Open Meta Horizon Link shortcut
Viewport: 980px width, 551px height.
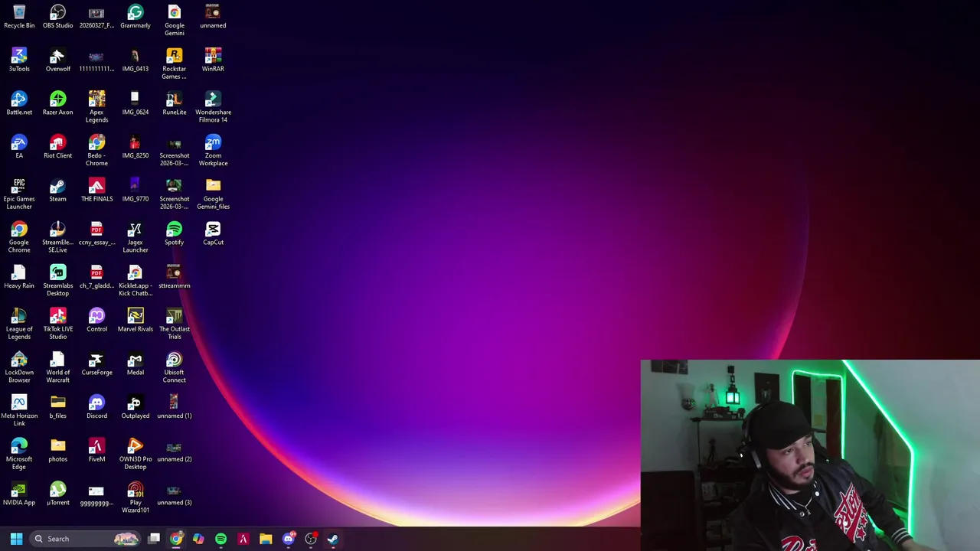click(19, 412)
